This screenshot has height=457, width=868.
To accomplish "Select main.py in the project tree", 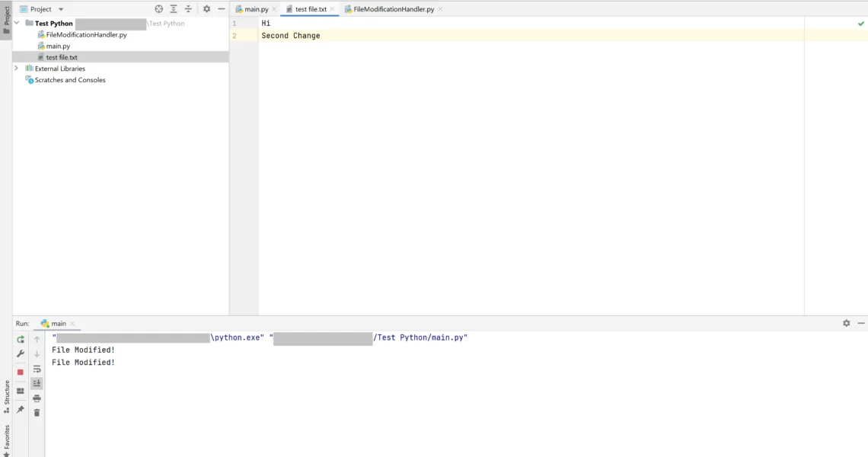I will [x=58, y=46].
